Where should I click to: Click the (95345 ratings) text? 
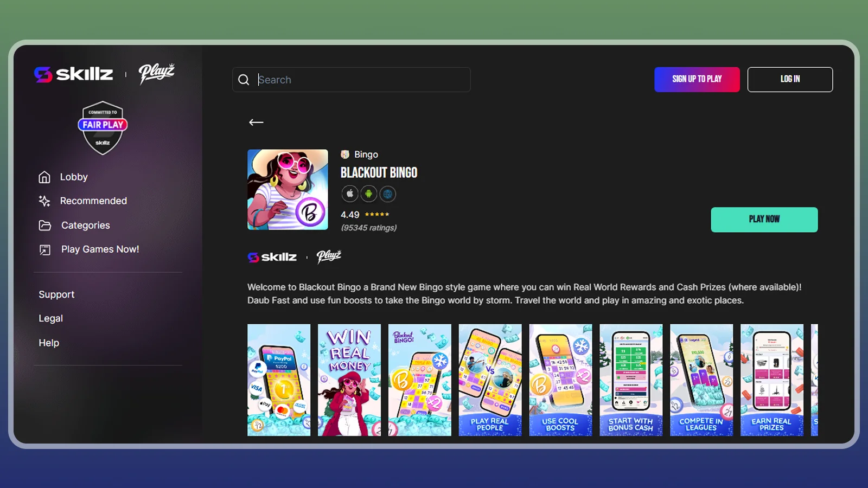pyautogui.click(x=369, y=228)
